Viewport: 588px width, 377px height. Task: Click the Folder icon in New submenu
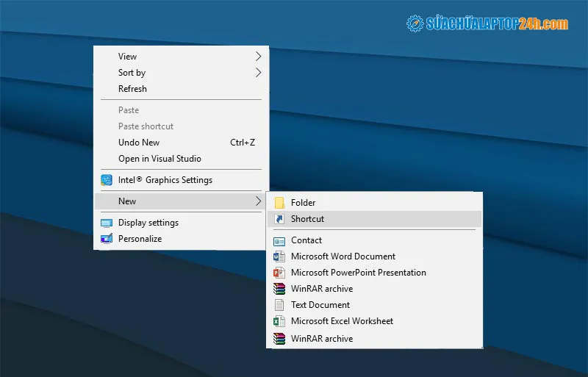[x=279, y=203]
